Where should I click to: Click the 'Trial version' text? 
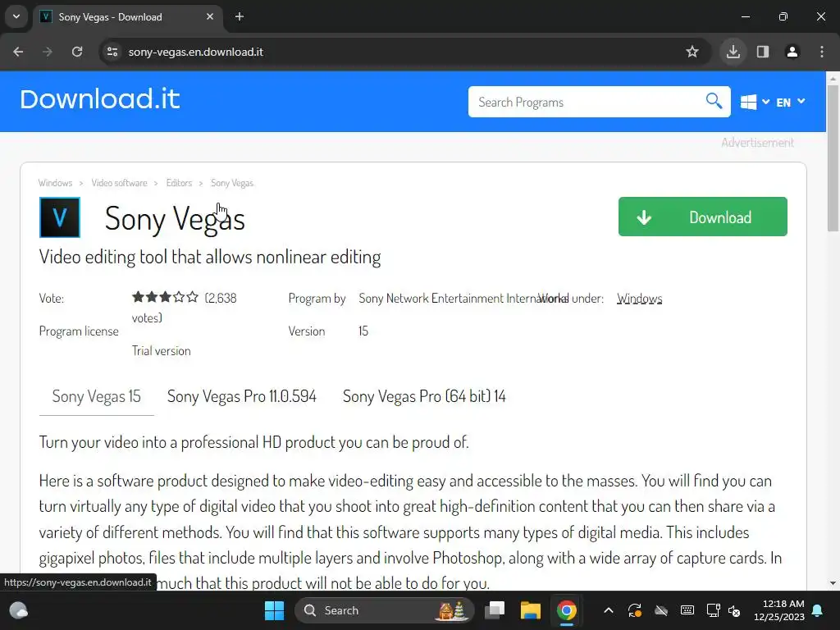coord(162,351)
